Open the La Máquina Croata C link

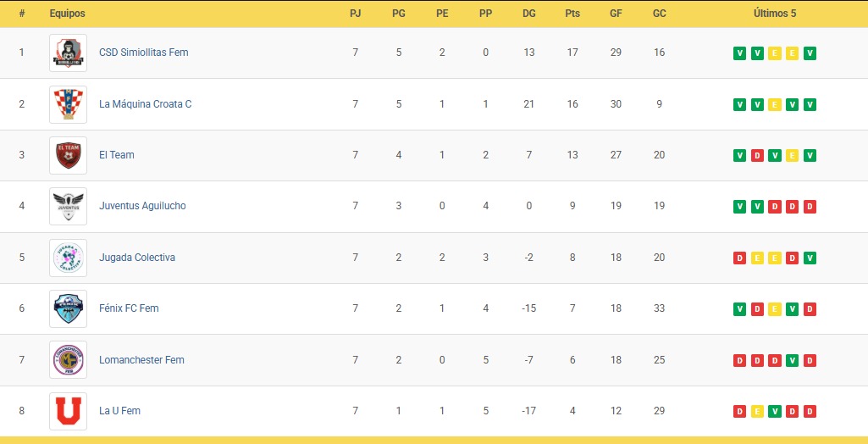pyautogui.click(x=145, y=104)
